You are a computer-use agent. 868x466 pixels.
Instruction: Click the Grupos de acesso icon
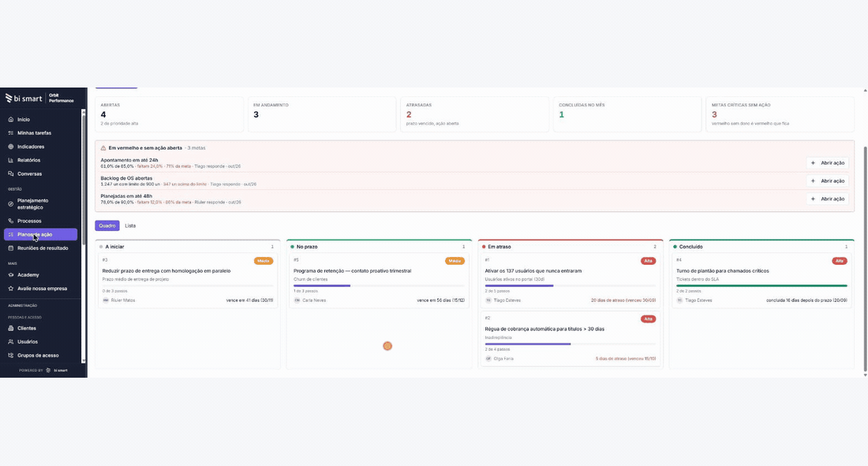[10, 356]
